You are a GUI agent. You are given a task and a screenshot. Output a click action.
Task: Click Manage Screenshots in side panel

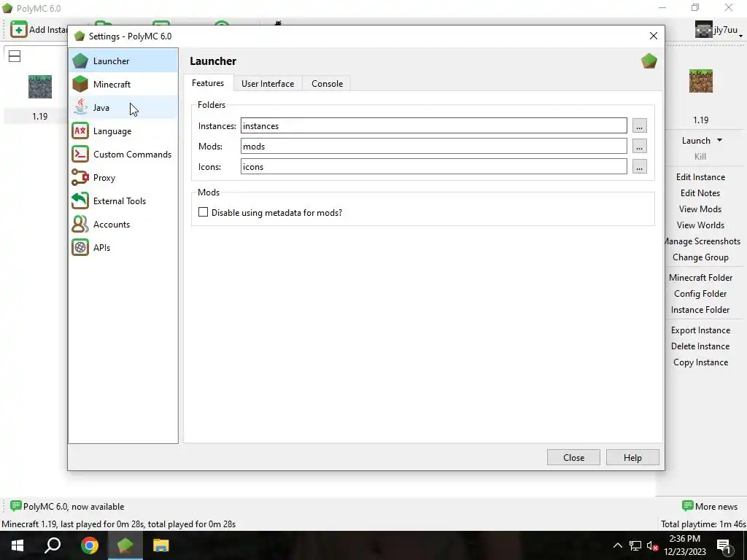(702, 241)
